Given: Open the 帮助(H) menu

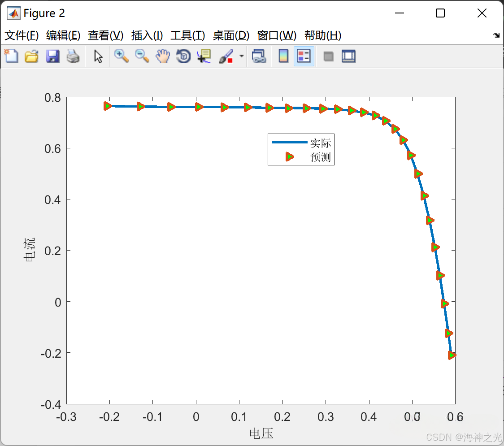Looking at the screenshot, I should point(323,35).
